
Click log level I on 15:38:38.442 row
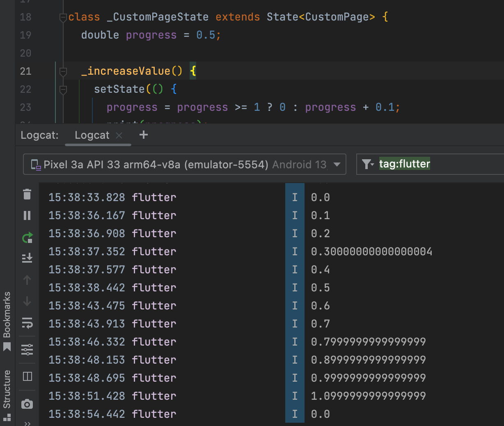click(295, 288)
